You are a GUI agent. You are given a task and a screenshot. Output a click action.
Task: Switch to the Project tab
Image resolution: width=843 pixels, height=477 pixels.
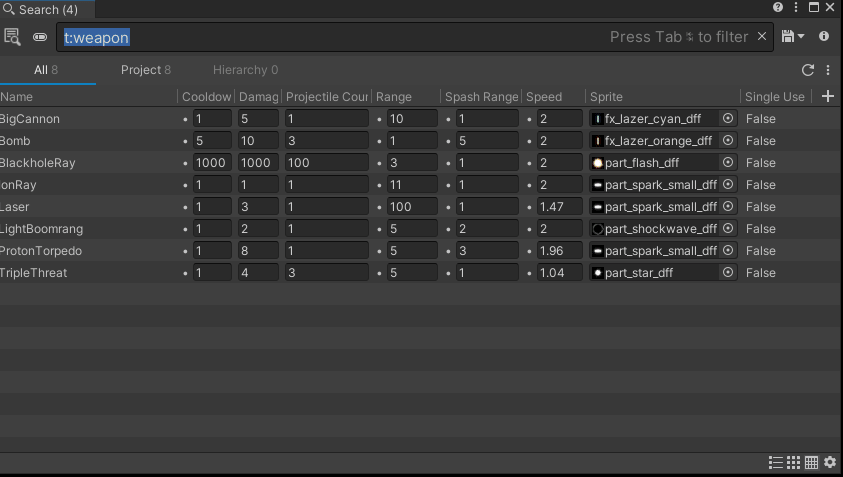[145, 70]
